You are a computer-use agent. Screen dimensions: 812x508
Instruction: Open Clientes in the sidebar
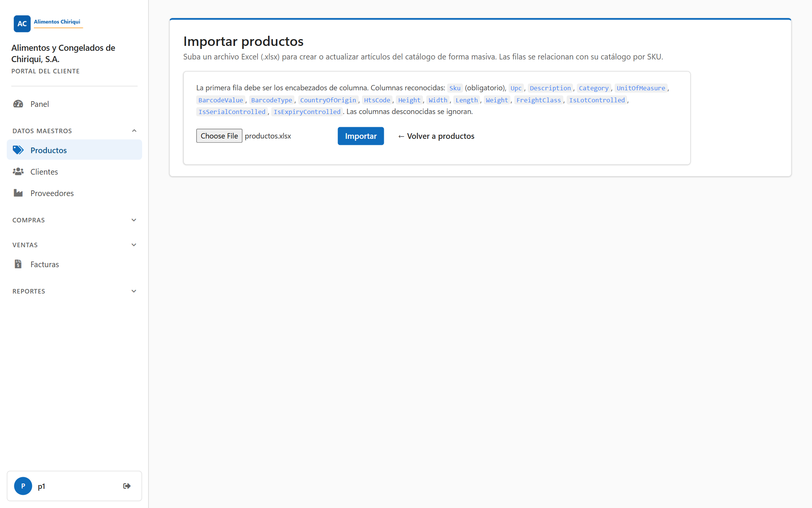pyautogui.click(x=74, y=172)
